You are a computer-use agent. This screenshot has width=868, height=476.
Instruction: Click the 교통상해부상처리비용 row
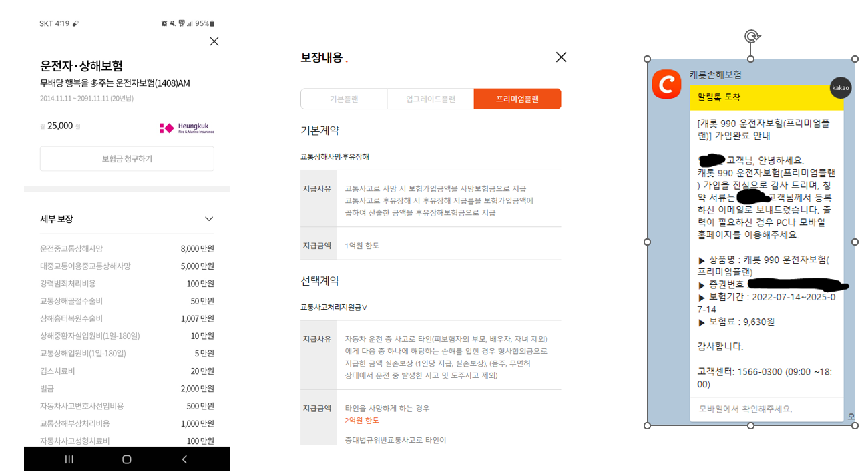pos(127,423)
